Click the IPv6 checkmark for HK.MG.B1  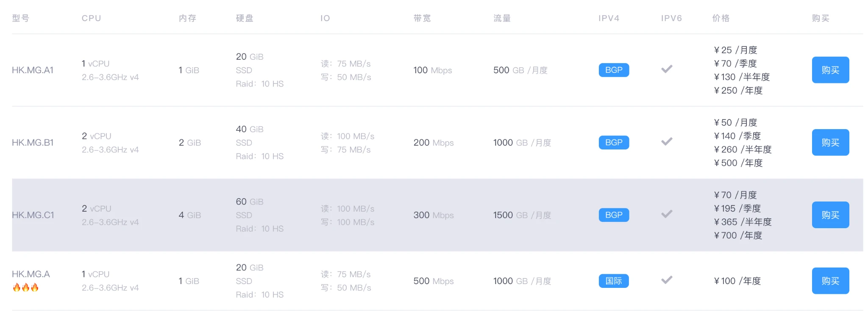point(667,141)
